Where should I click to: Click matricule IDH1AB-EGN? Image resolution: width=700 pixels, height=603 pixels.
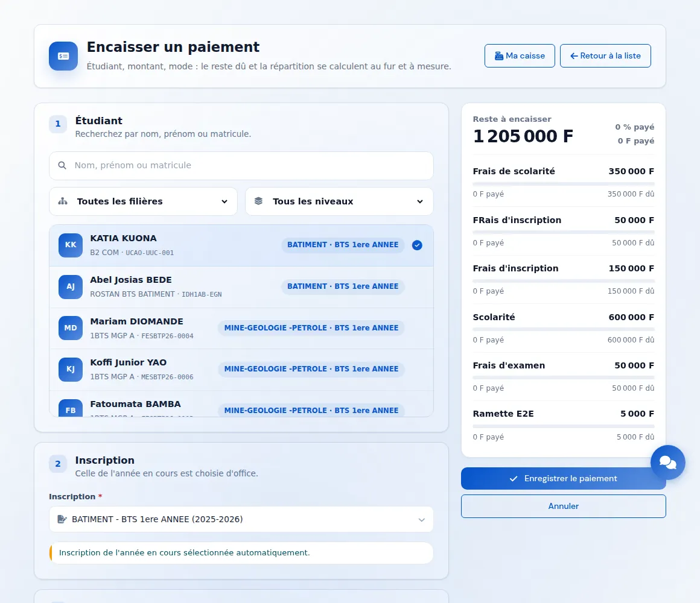202,294
